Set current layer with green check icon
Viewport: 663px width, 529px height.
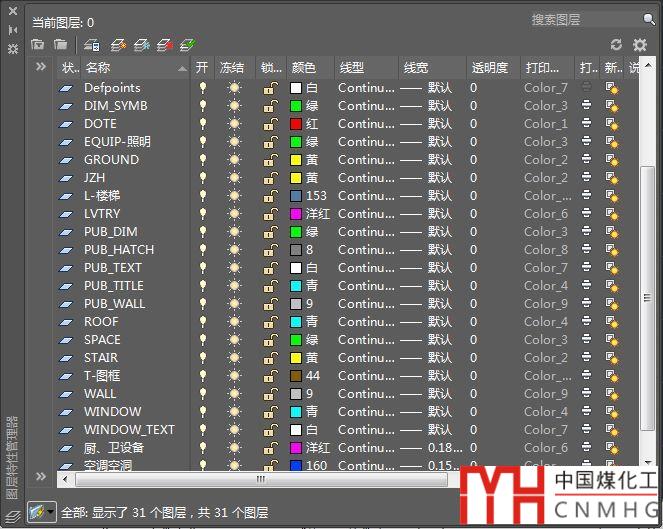click(187, 44)
